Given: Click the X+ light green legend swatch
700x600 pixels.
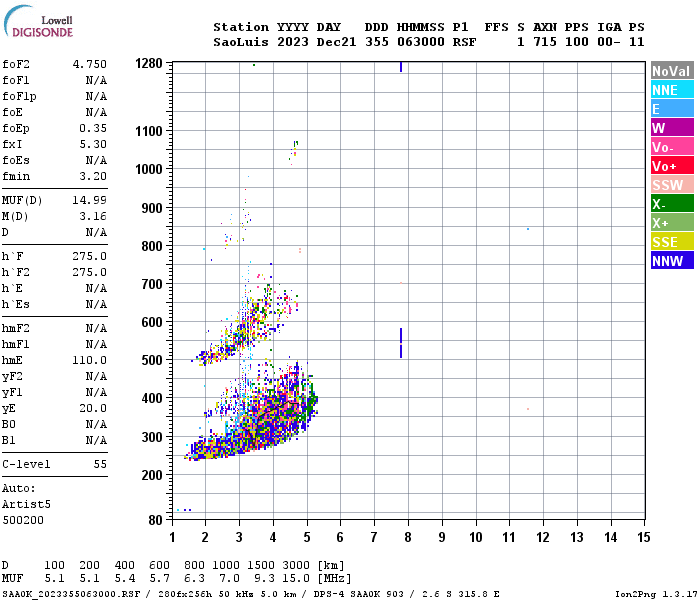Looking at the screenshot, I should coord(672,223).
